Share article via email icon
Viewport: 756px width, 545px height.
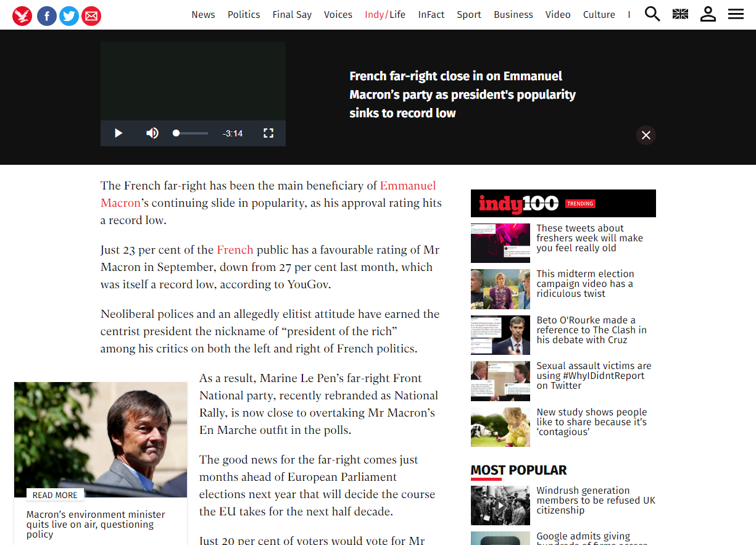tap(91, 15)
